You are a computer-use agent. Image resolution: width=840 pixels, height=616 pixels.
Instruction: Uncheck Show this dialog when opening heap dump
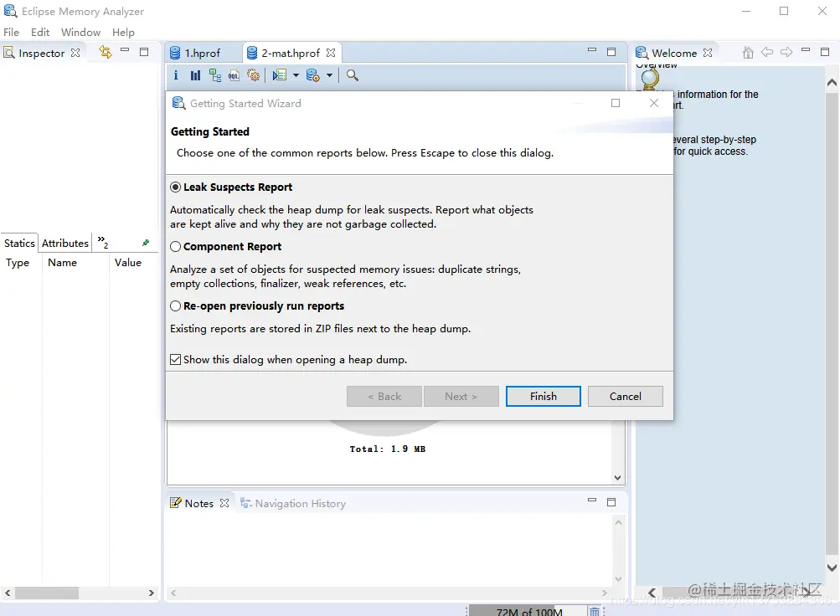pos(175,360)
